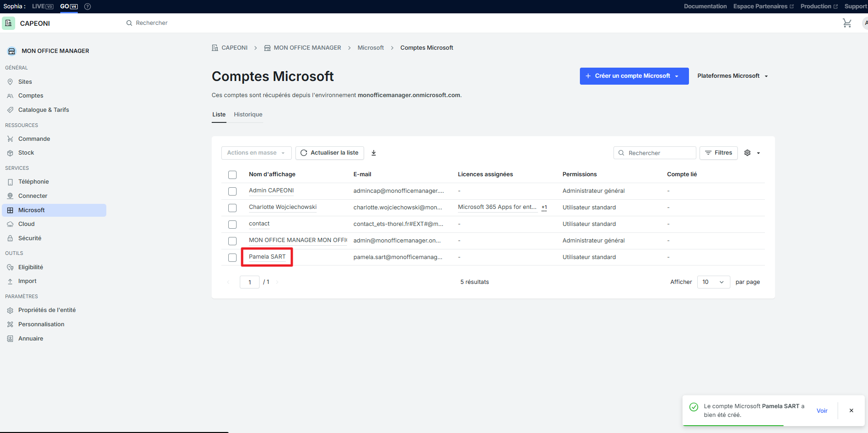
Task: Click the magnifier icon in top search bar
Action: (x=129, y=23)
